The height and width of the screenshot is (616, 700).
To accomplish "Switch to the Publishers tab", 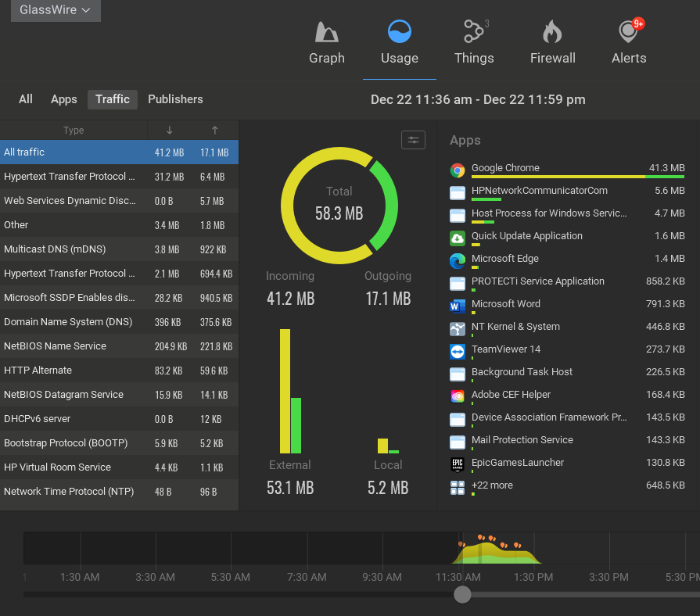I will pyautogui.click(x=175, y=99).
